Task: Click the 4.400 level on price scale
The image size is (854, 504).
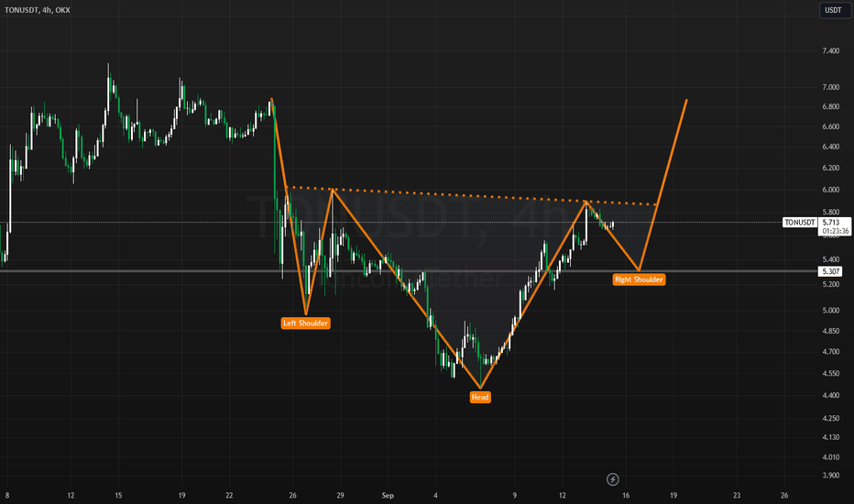Action: (830, 395)
